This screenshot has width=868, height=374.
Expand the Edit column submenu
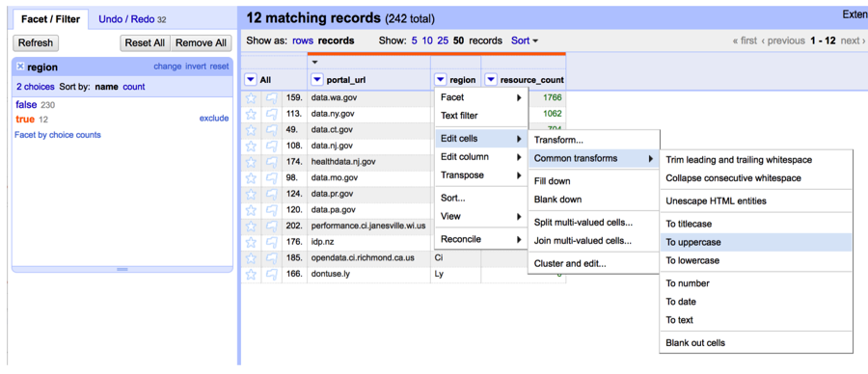click(x=481, y=156)
